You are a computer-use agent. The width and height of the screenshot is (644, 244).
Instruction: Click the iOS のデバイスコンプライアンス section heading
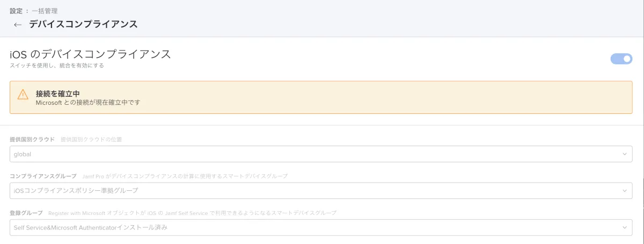(x=90, y=54)
